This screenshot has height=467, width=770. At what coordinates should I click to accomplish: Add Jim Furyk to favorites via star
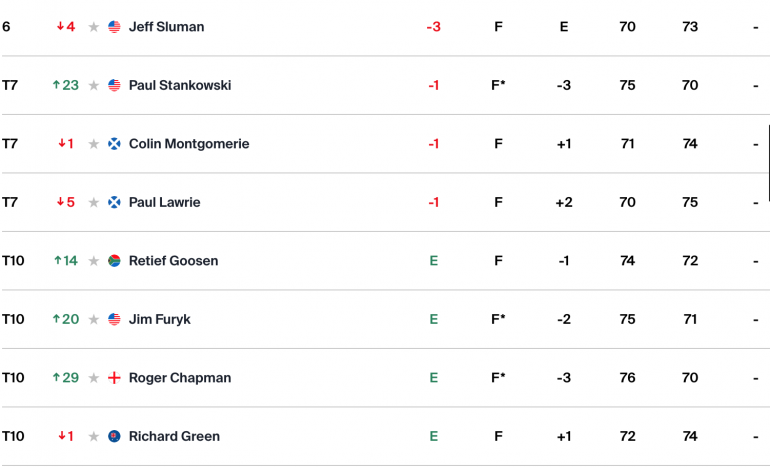(93, 319)
